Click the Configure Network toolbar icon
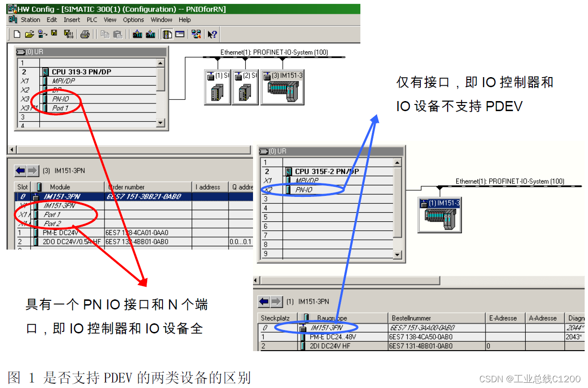 tap(196, 34)
